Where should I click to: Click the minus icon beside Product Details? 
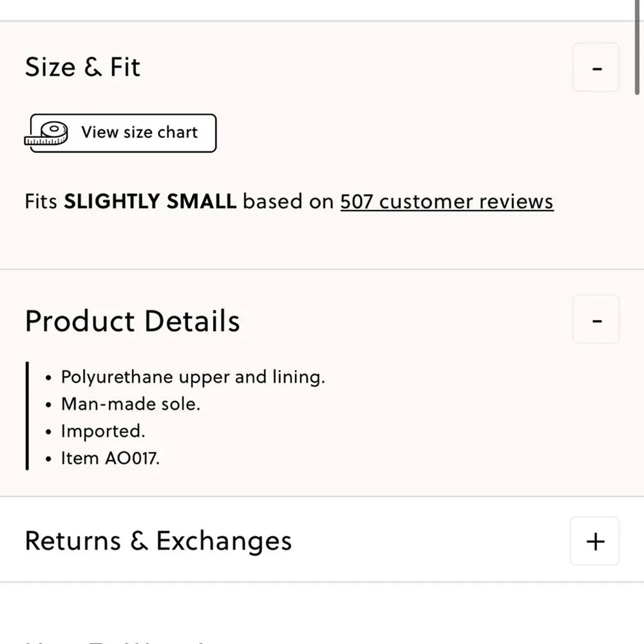[596, 319]
